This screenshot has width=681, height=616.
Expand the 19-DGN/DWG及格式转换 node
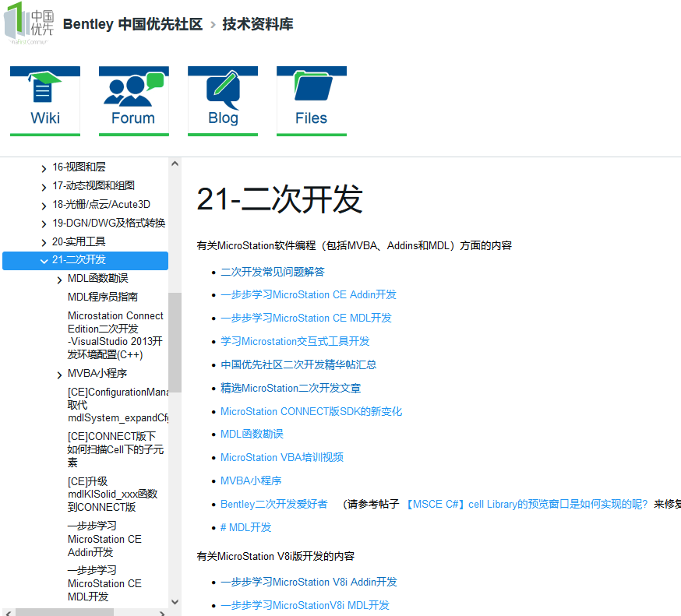[44, 224]
